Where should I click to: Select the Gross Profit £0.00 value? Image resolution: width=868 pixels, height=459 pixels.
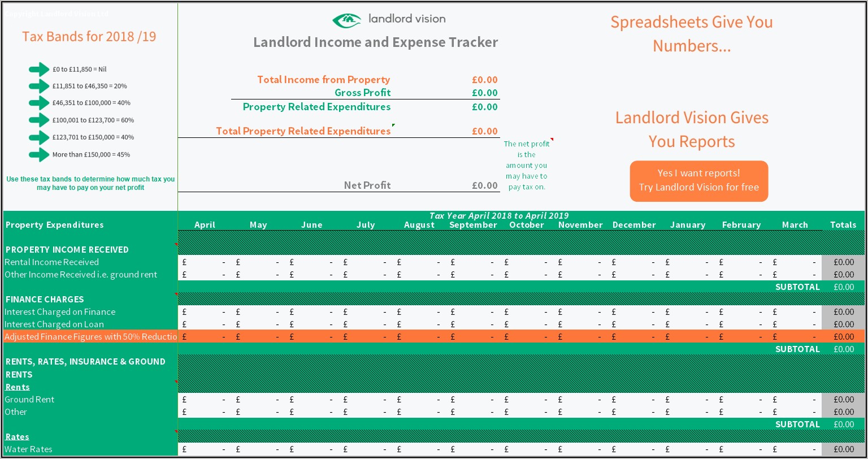pyautogui.click(x=484, y=93)
